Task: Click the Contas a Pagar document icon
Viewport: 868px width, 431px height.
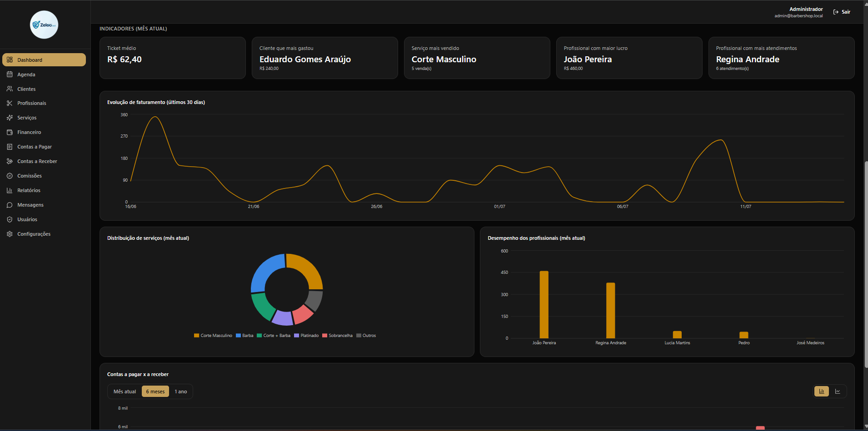Action: [x=10, y=147]
